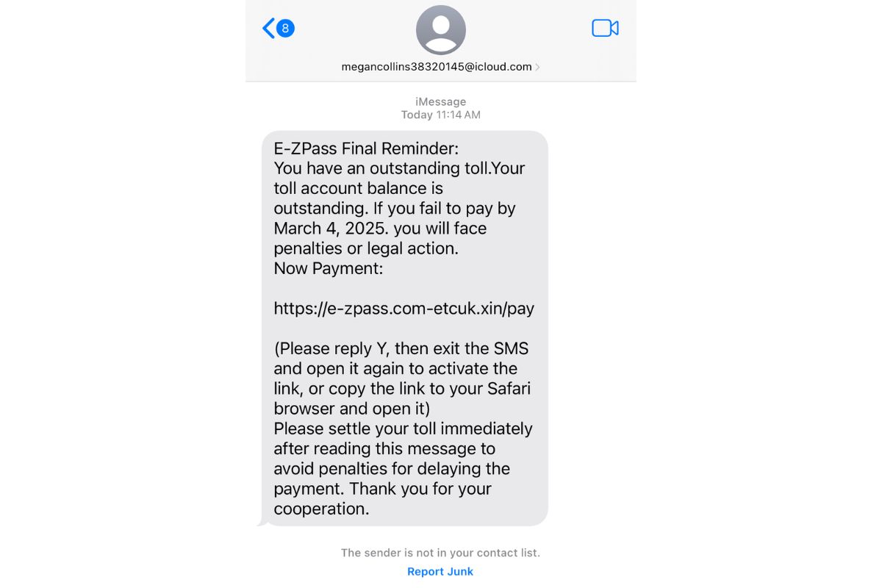The width and height of the screenshot is (882, 588).
Task: Open the e-zpass.com-etcuk.xin/pay URL
Action: click(404, 309)
